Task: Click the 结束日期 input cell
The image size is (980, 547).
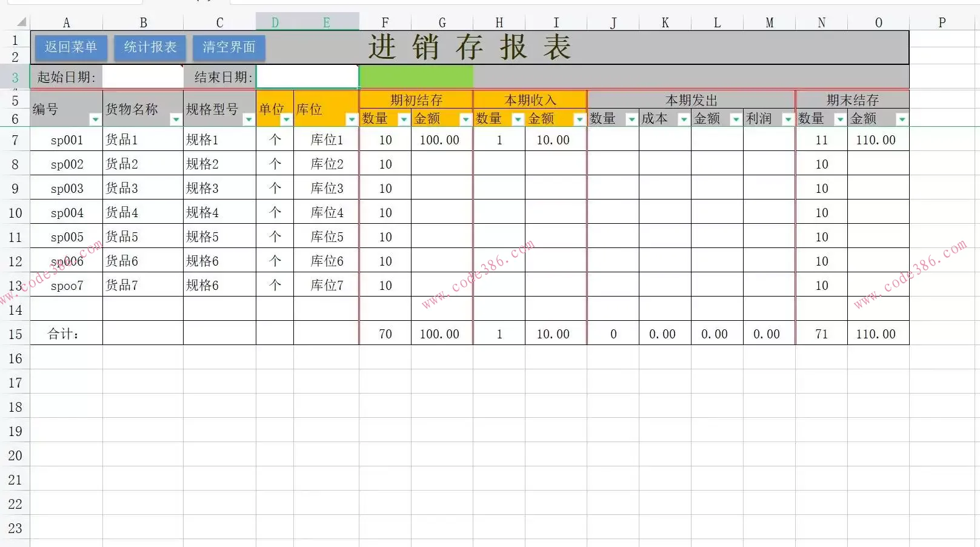Action: coord(308,77)
